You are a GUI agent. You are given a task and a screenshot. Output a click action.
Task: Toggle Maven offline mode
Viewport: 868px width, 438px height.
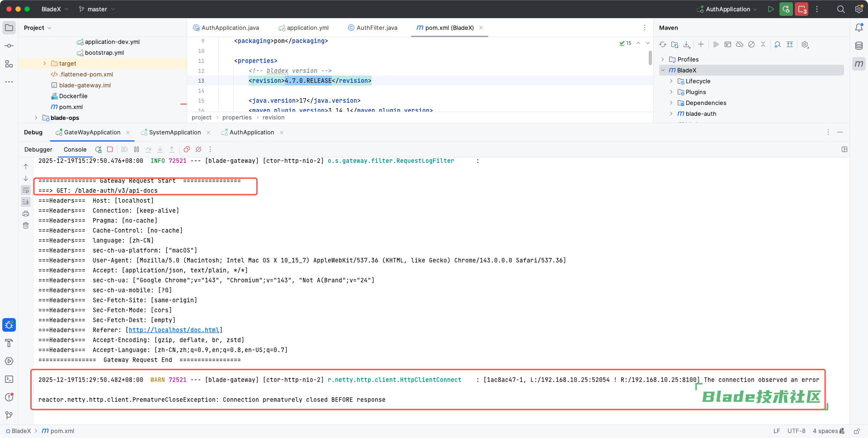pos(740,44)
